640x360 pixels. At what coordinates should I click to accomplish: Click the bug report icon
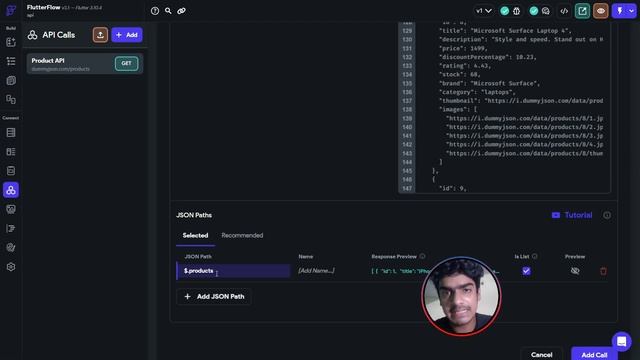[x=517, y=11]
